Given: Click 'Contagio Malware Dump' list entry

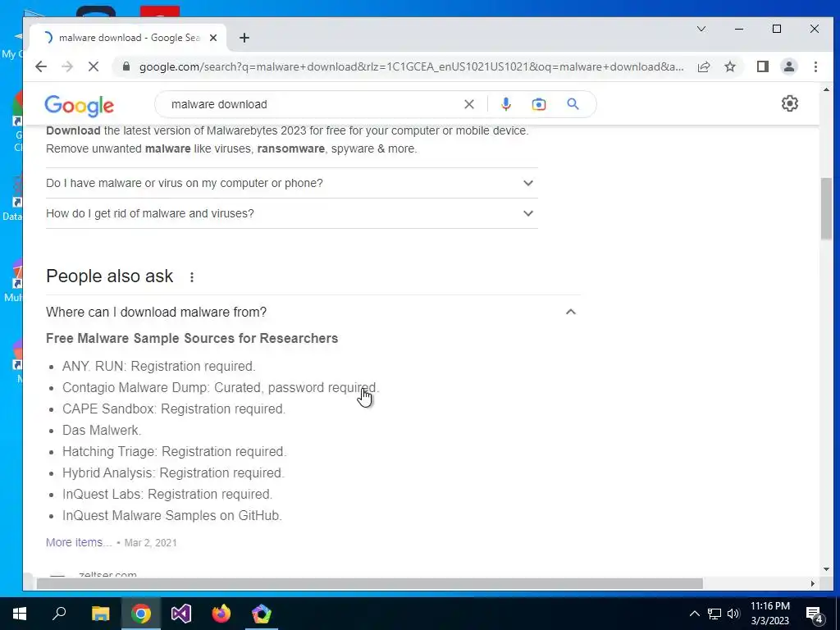Looking at the screenshot, I should (221, 387).
